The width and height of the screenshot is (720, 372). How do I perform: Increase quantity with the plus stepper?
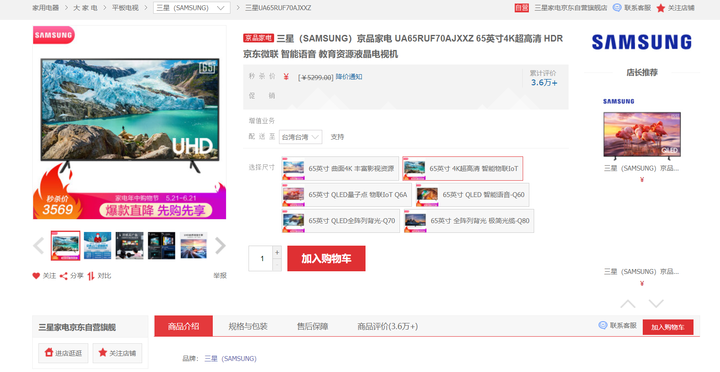pyautogui.click(x=277, y=252)
